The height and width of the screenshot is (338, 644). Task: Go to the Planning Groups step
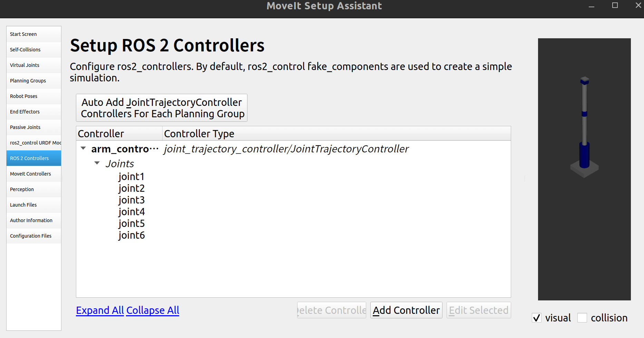click(x=34, y=81)
